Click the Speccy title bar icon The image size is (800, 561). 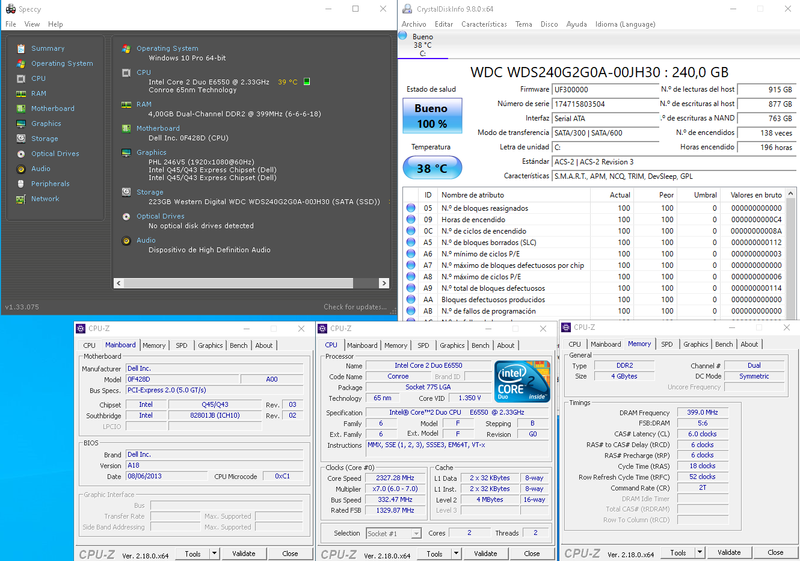(x=10, y=9)
